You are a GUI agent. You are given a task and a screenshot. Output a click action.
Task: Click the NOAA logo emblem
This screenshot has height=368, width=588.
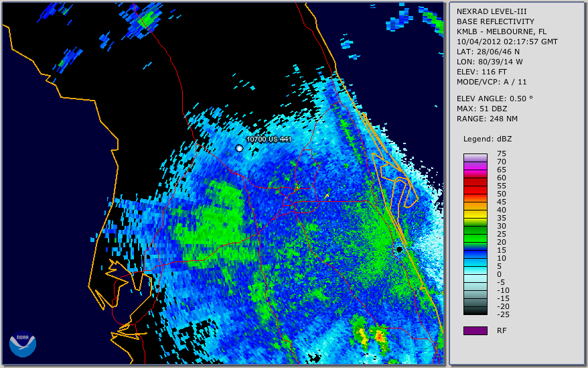(x=23, y=343)
